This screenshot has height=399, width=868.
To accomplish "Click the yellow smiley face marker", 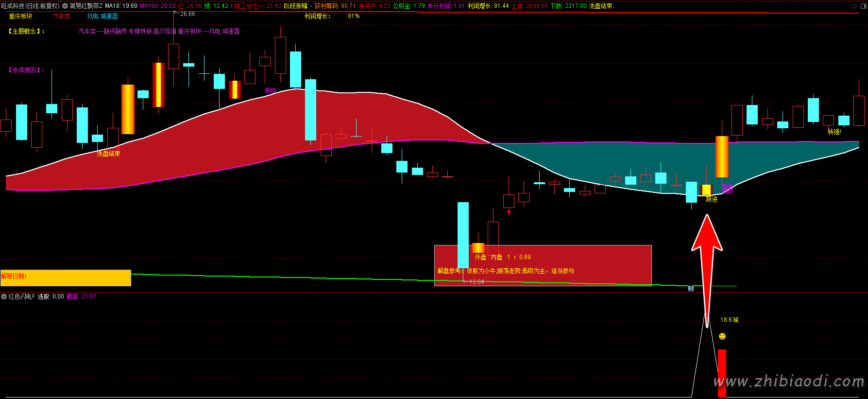I will pyautogui.click(x=722, y=336).
